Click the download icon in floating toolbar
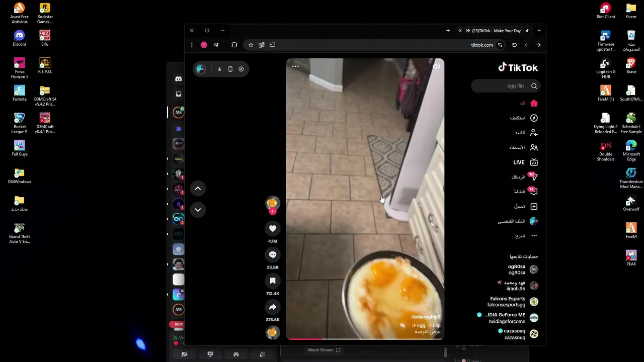 point(219,69)
